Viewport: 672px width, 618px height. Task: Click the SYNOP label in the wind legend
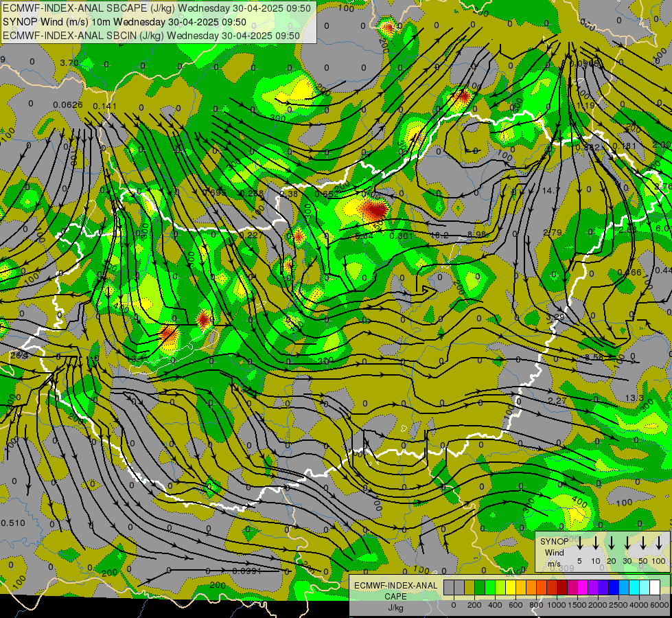pos(554,542)
